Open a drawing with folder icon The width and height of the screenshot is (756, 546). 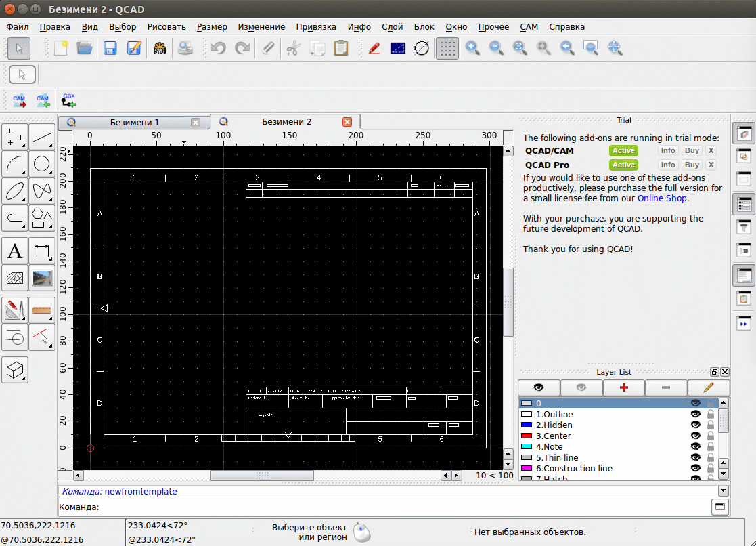(85, 48)
